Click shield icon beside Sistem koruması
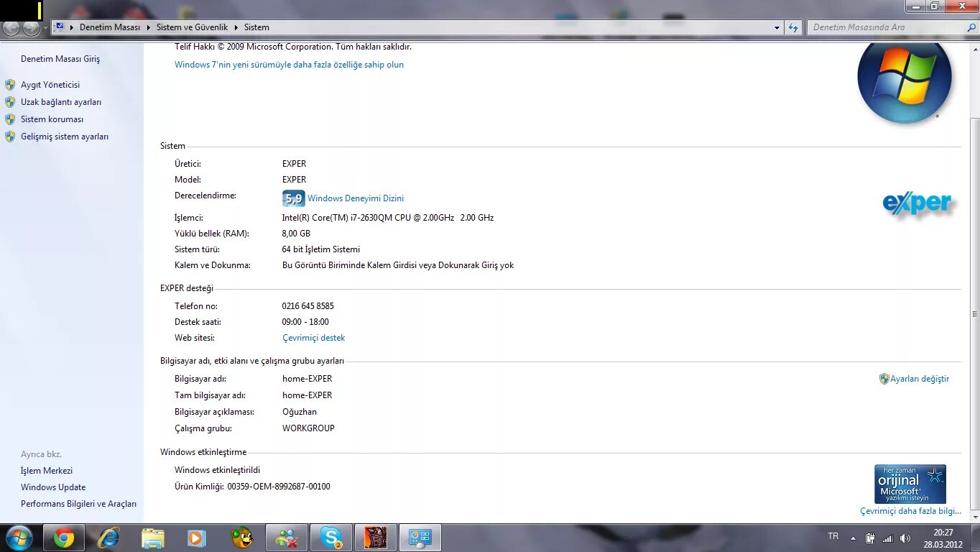Viewport: 980px width, 552px height. [x=10, y=119]
